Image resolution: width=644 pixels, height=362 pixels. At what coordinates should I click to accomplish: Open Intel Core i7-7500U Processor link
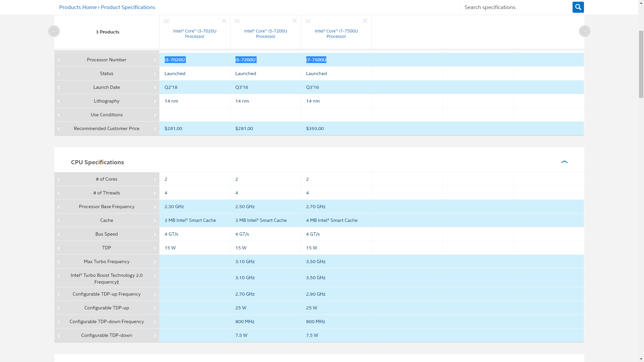336,34
